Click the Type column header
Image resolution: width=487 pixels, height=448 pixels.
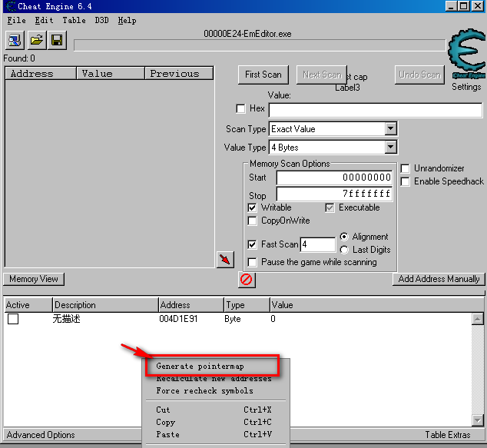tap(247, 305)
